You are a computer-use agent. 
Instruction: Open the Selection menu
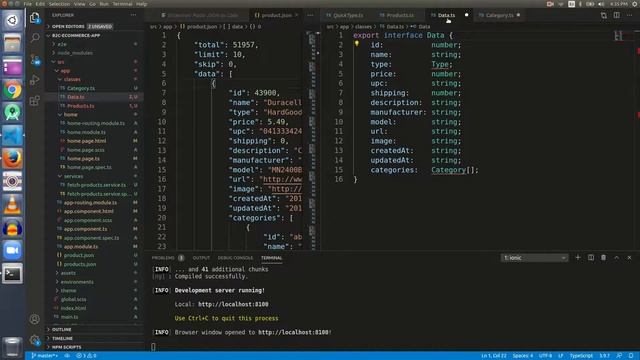coord(60,4)
